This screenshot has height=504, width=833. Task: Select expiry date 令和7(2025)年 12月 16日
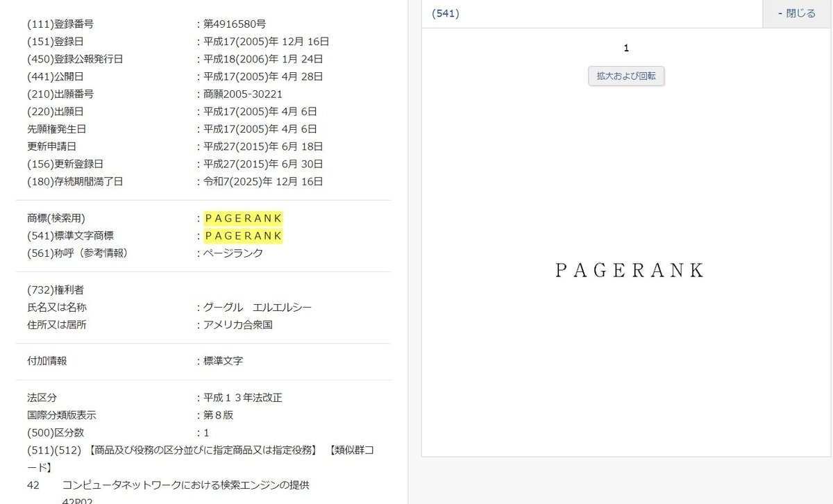[x=263, y=181]
